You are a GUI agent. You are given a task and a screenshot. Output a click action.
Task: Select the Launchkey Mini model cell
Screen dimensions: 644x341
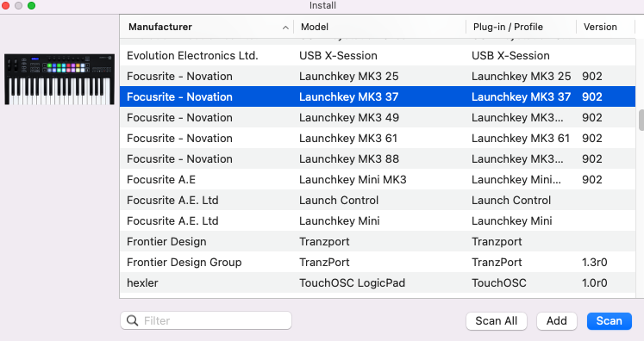pyautogui.click(x=340, y=220)
